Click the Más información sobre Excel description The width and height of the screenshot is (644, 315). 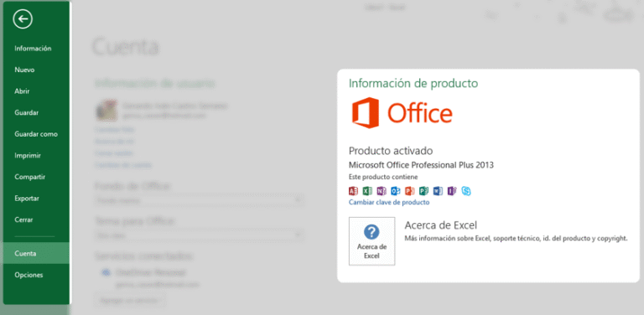pyautogui.click(x=516, y=238)
